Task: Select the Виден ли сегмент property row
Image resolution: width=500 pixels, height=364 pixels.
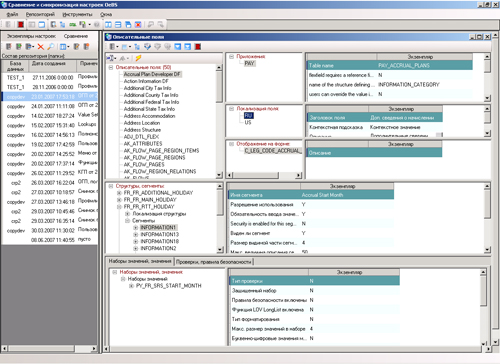Action: pos(312,233)
